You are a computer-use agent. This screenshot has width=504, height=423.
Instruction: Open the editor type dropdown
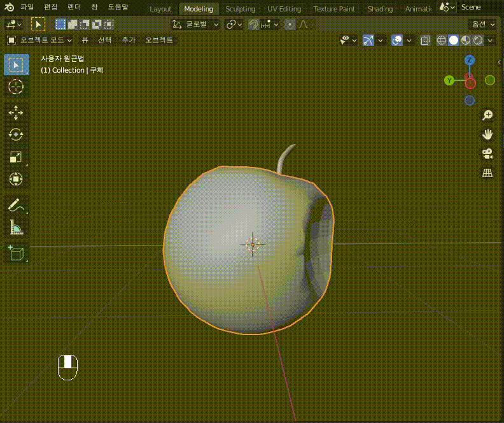pyautogui.click(x=14, y=24)
